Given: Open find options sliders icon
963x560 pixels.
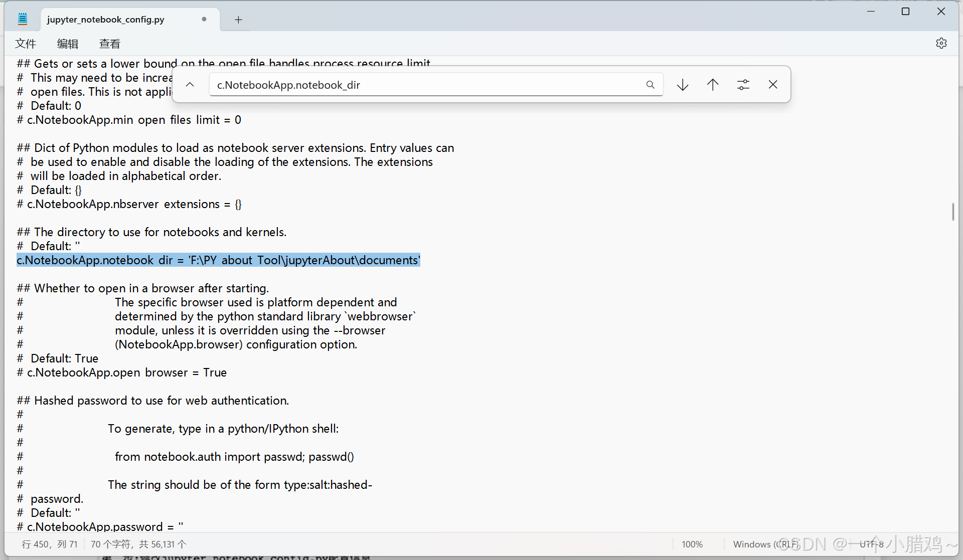Looking at the screenshot, I should [x=743, y=85].
